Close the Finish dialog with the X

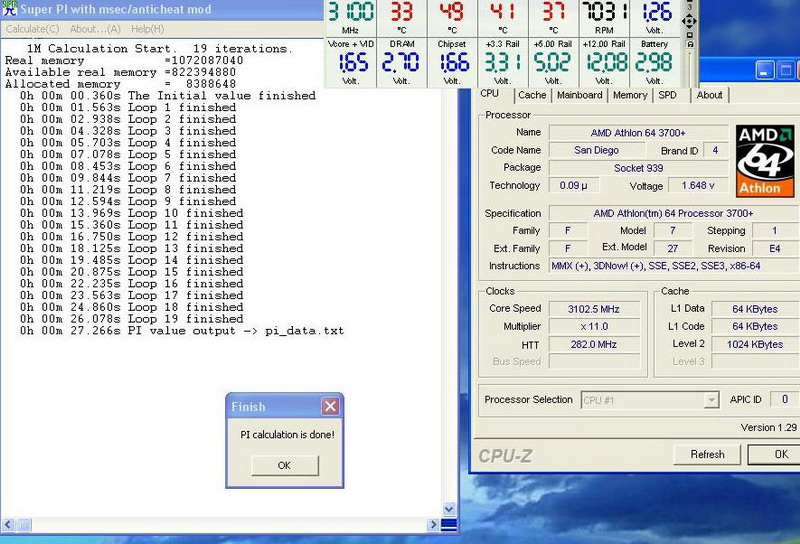[330, 406]
